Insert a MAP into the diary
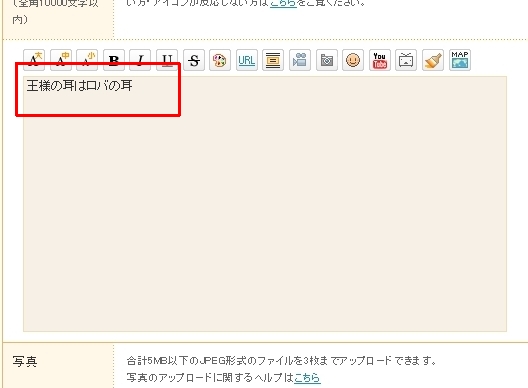The width and height of the screenshot is (528, 388). click(x=460, y=60)
